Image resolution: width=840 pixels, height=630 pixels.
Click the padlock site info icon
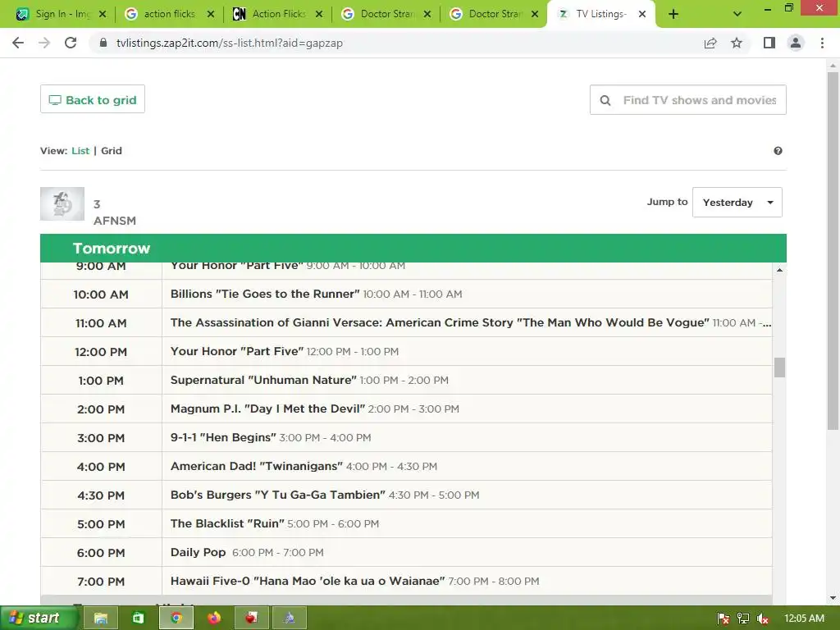(103, 43)
